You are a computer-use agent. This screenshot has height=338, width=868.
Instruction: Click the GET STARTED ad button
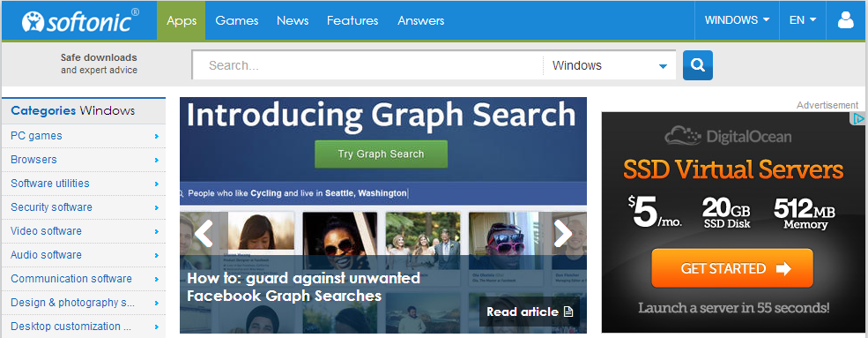(x=732, y=269)
